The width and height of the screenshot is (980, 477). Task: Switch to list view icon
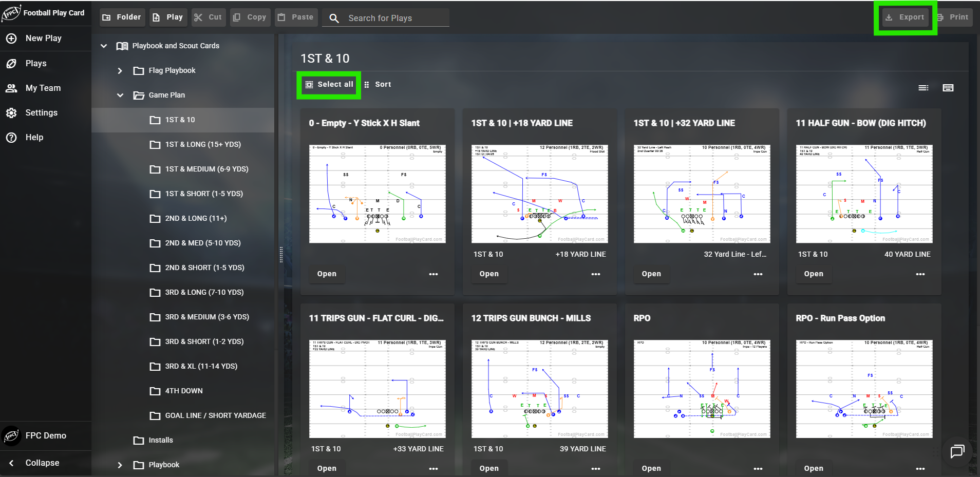(x=924, y=88)
